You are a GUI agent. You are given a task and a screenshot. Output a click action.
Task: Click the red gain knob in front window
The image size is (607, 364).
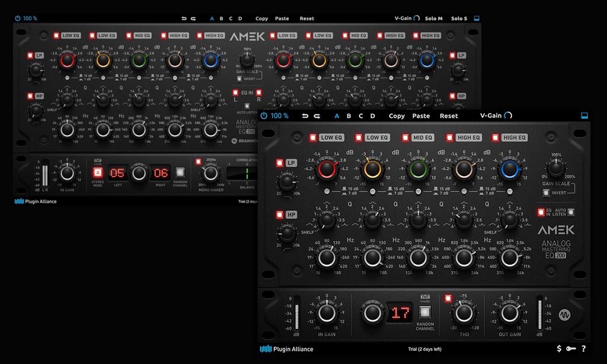(327, 169)
